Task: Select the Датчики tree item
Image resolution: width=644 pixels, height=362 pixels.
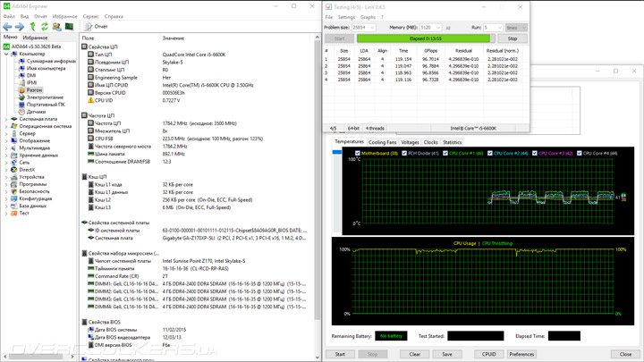Action: [x=36, y=112]
